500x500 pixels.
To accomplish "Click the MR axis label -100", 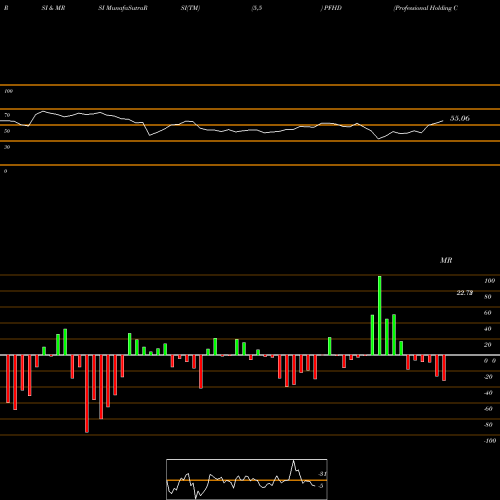I will pyautogui.click(x=489, y=441).
